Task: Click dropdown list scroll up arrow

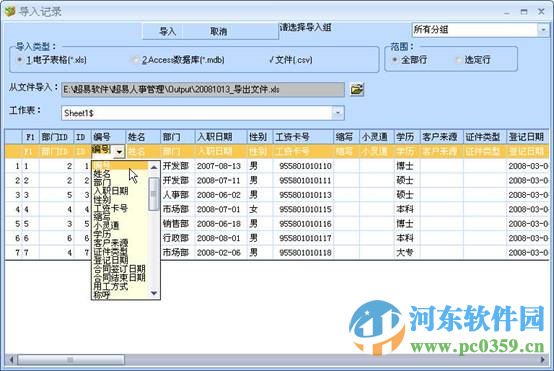Action: pos(154,167)
